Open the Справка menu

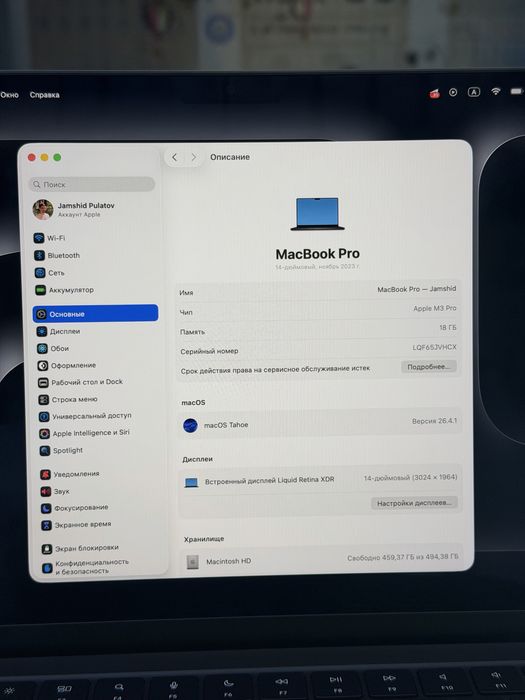[x=44, y=95]
